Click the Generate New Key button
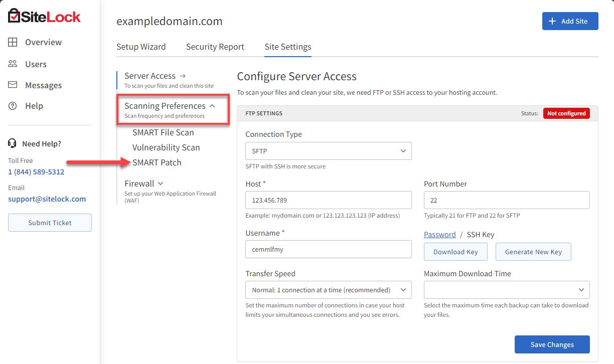 click(533, 251)
